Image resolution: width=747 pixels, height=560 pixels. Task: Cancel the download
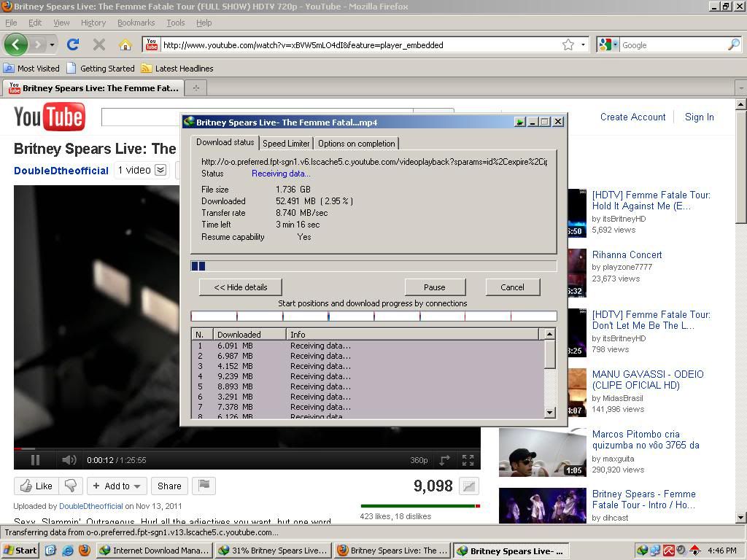(512, 287)
